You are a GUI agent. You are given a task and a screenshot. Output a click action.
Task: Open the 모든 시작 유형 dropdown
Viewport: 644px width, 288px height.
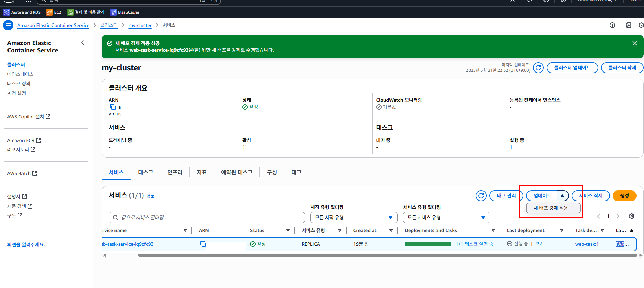354,218
